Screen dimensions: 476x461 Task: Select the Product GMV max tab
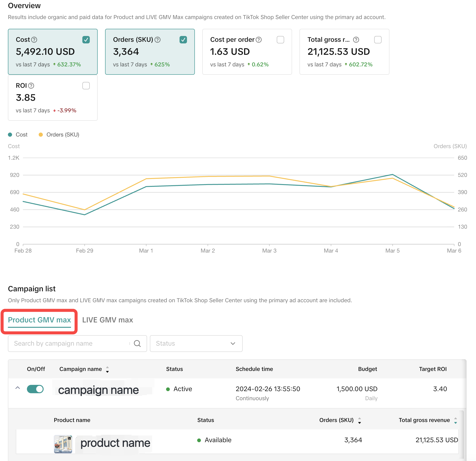click(x=39, y=320)
